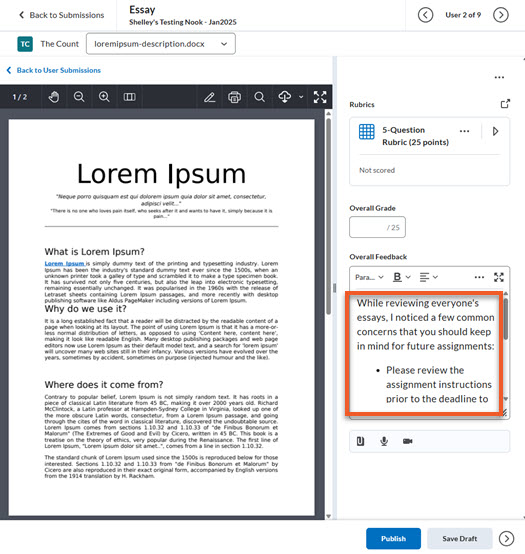Open loremipsum-description.docx file dropdown

pyautogui.click(x=161, y=44)
